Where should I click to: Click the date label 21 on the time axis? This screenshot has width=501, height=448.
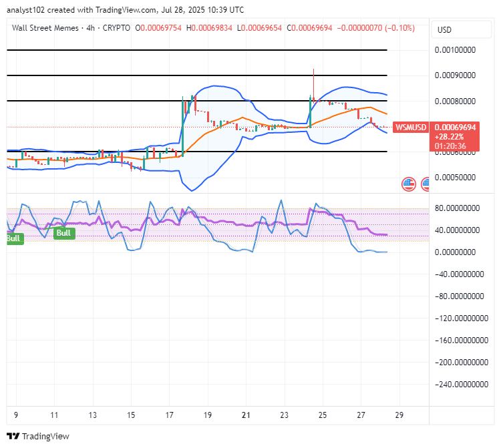pos(246,415)
